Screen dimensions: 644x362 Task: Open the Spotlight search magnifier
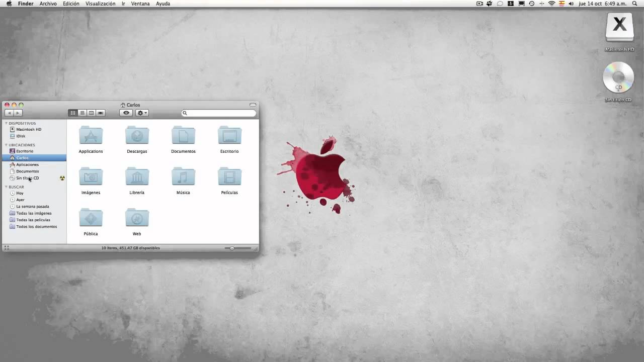(635, 4)
